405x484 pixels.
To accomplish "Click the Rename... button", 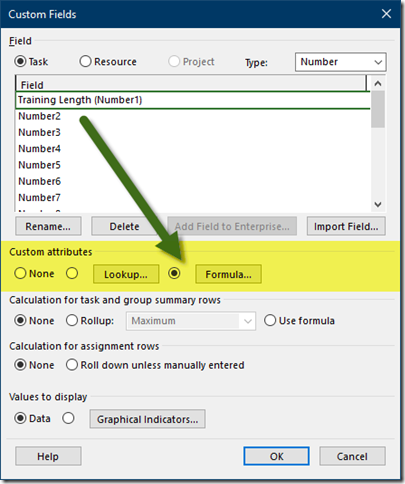I will [x=48, y=226].
